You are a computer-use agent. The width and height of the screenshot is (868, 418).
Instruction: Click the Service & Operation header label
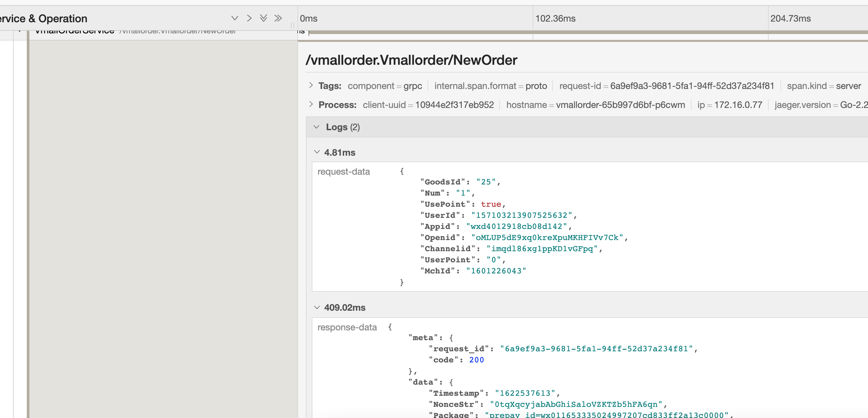(x=43, y=19)
